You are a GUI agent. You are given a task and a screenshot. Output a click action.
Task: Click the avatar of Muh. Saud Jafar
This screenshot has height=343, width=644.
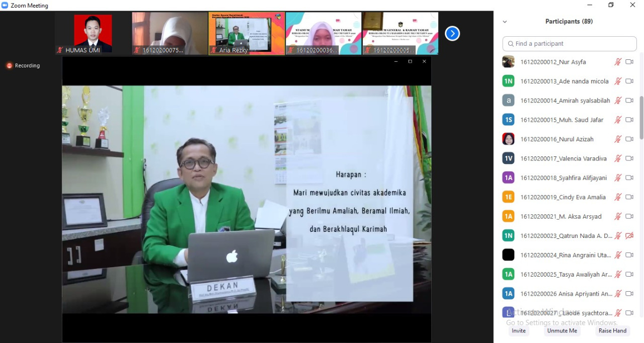[x=508, y=120]
